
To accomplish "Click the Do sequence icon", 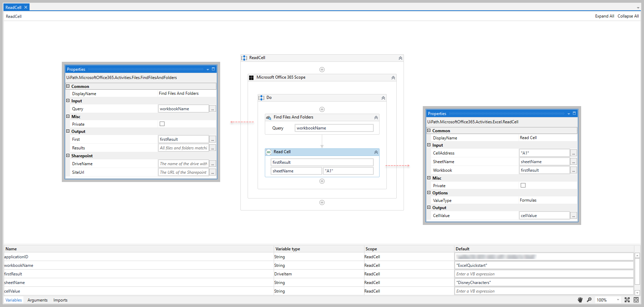I will tap(261, 98).
